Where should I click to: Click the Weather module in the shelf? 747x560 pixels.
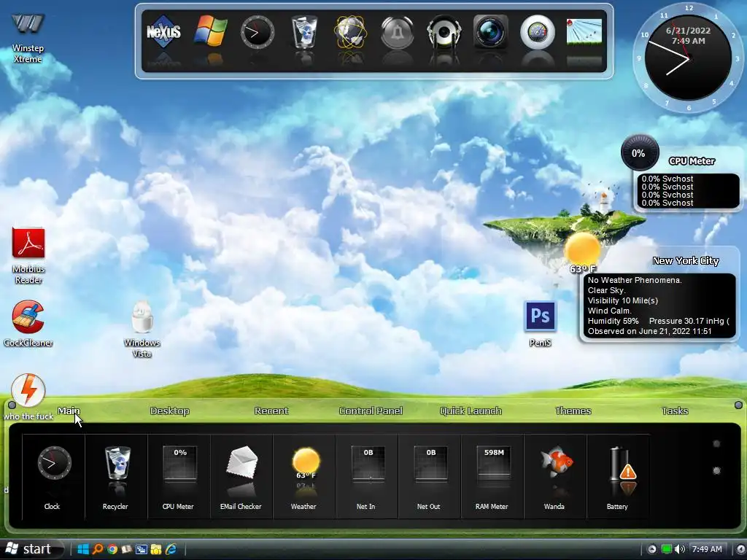coord(304,476)
